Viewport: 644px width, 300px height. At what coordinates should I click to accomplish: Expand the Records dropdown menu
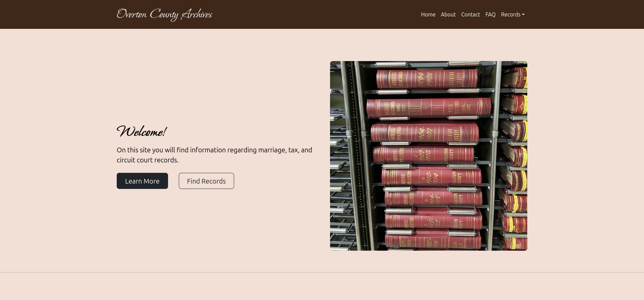pyautogui.click(x=511, y=14)
